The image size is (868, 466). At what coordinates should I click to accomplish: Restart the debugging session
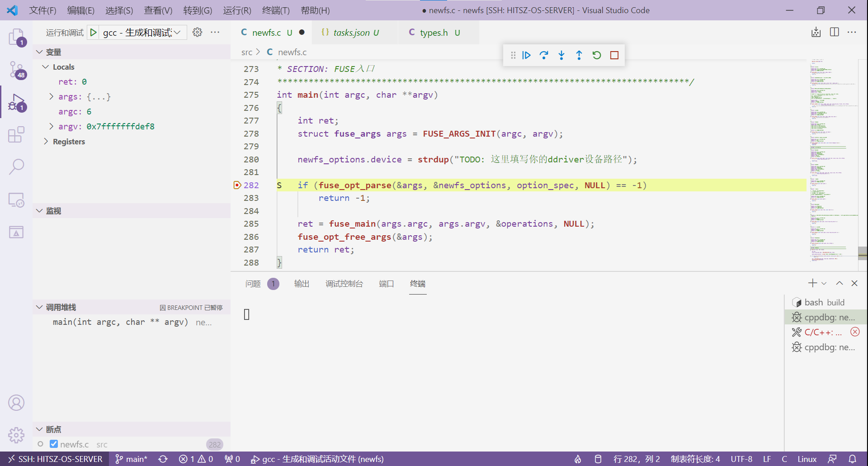click(x=597, y=55)
